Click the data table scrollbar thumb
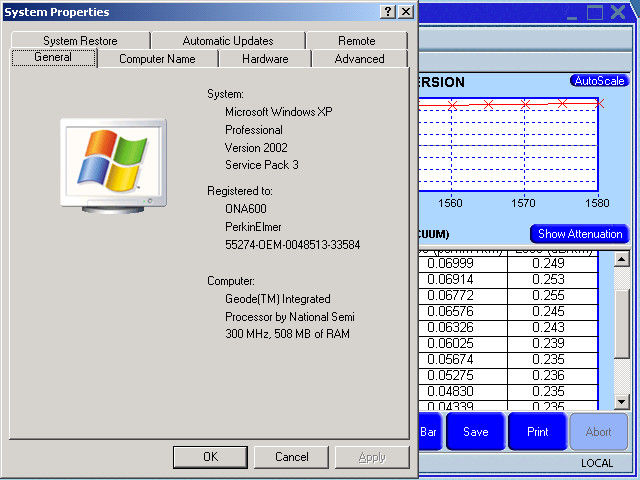This screenshot has height=480, width=640. (622, 324)
